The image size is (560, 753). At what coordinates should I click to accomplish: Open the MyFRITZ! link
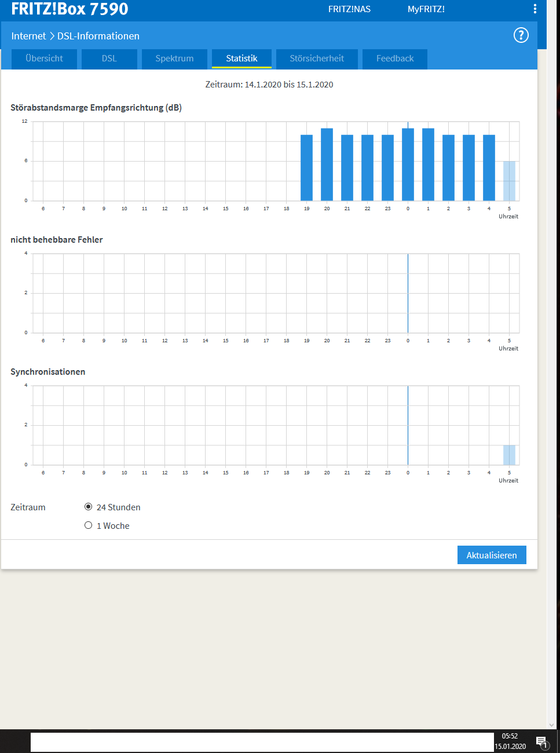[426, 9]
